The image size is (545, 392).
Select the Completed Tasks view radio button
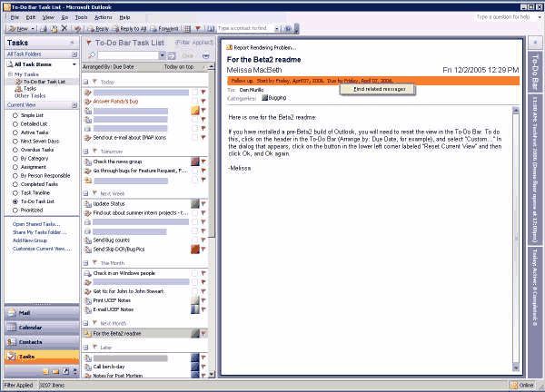[15, 184]
